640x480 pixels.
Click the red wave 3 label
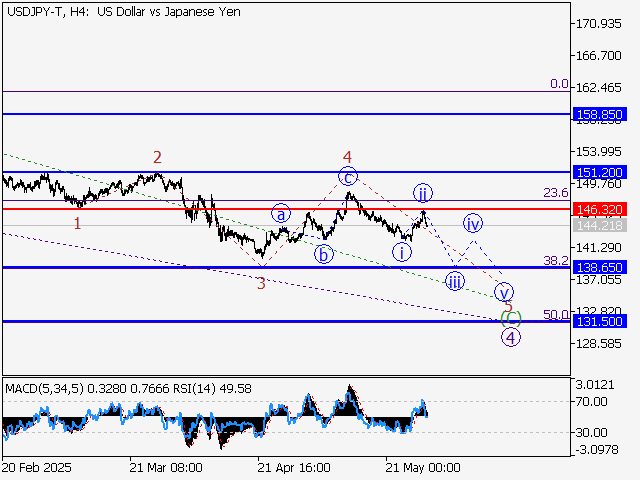tap(260, 283)
